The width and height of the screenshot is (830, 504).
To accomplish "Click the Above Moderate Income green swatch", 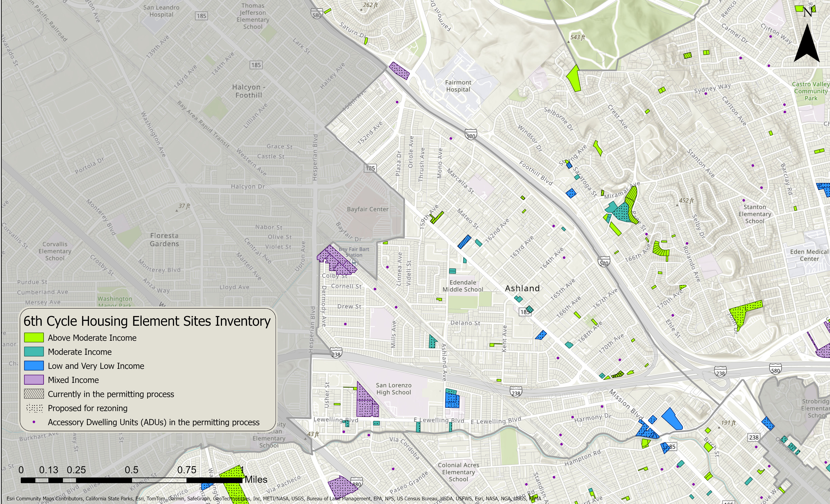I will click(x=34, y=338).
